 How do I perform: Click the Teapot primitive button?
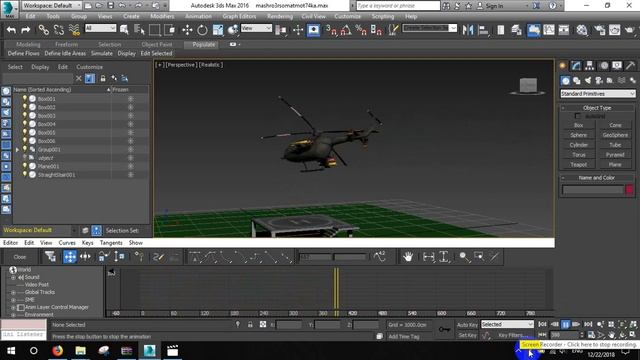coord(578,164)
